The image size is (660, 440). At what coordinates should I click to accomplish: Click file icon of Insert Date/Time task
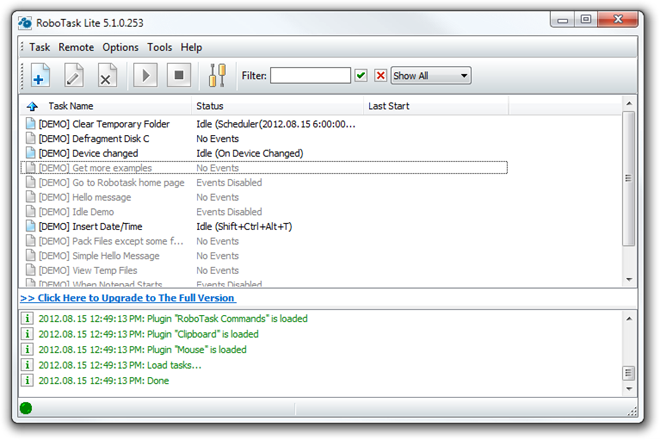point(30,227)
